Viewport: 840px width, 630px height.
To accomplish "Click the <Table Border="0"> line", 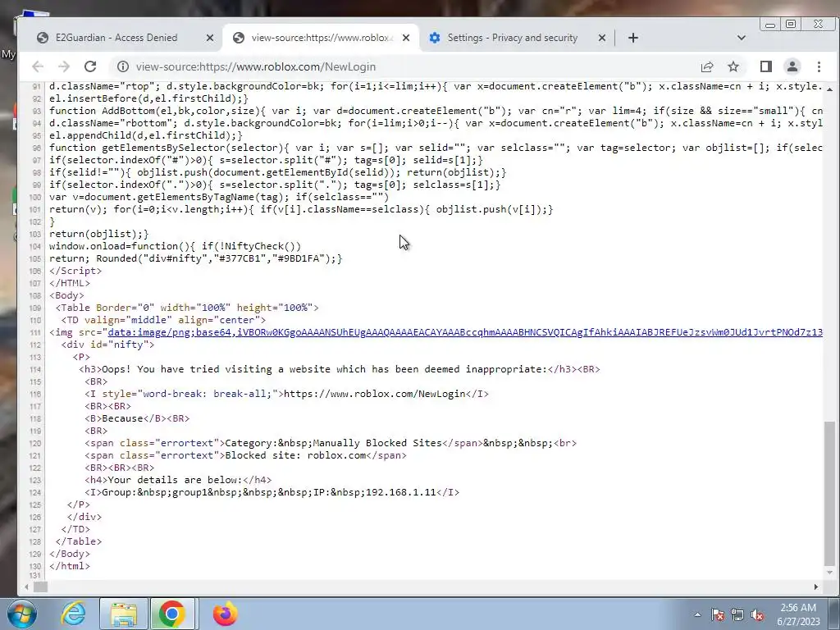I will point(187,308).
